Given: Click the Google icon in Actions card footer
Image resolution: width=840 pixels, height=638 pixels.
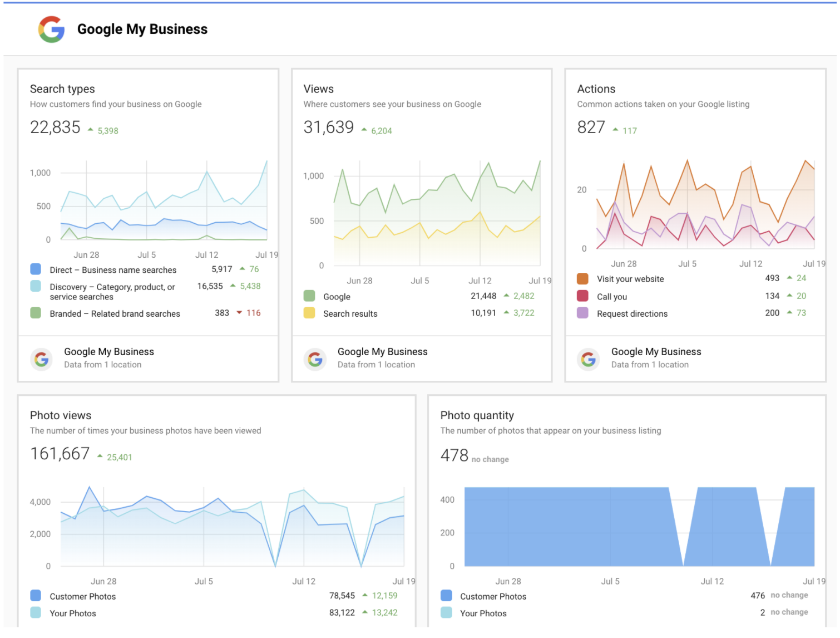Looking at the screenshot, I should pyautogui.click(x=589, y=359).
